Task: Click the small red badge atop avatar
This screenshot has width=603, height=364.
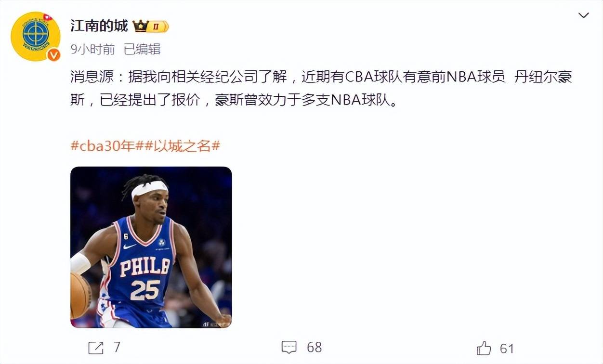Action: [47, 18]
